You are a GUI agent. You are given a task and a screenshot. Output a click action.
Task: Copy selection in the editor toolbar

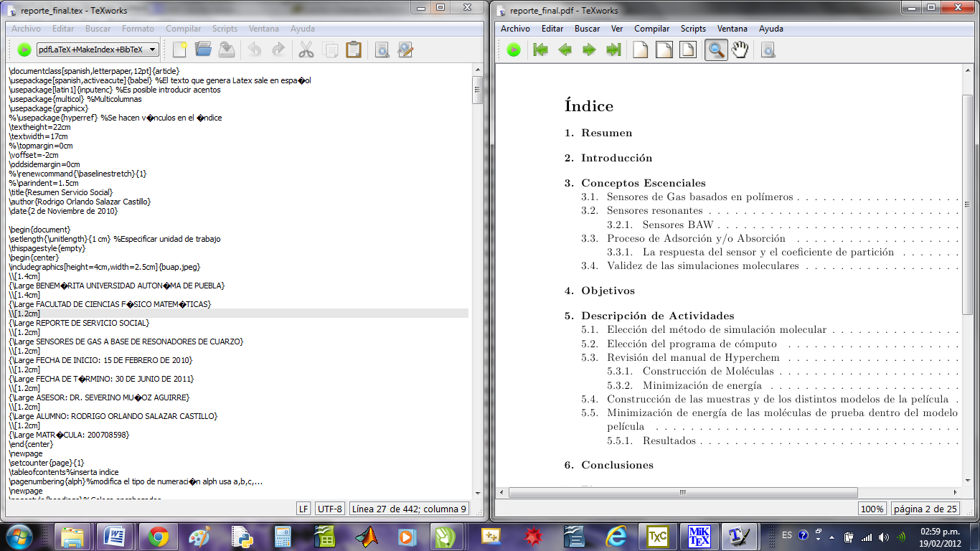click(x=330, y=50)
